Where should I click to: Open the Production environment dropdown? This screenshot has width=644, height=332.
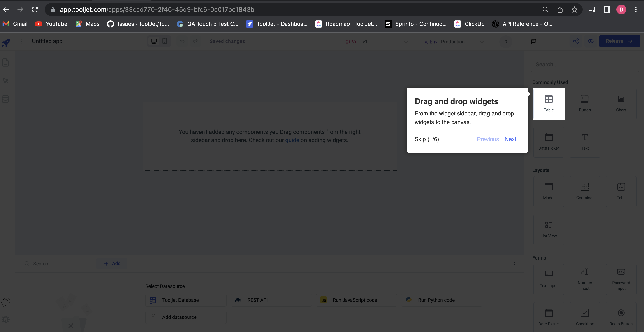tap(482, 42)
